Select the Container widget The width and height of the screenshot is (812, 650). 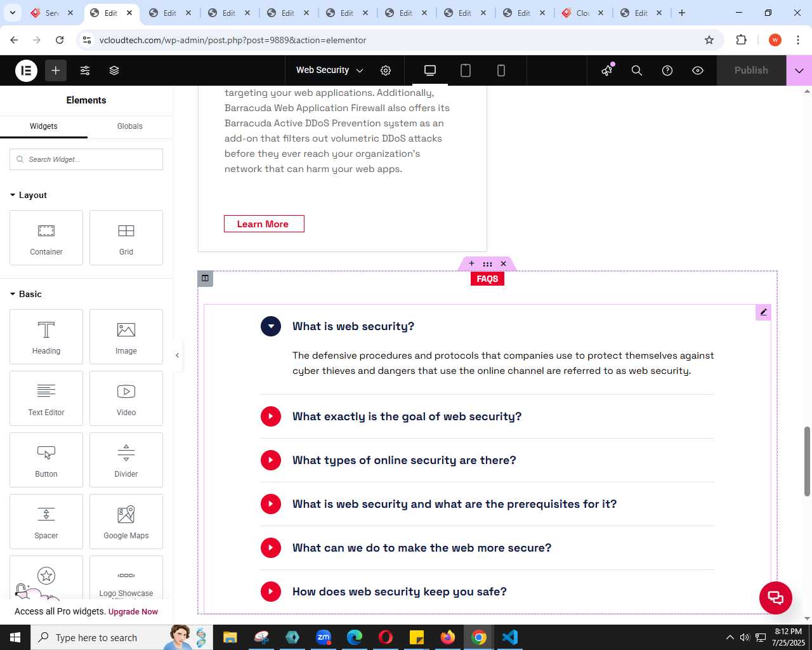pyautogui.click(x=46, y=237)
